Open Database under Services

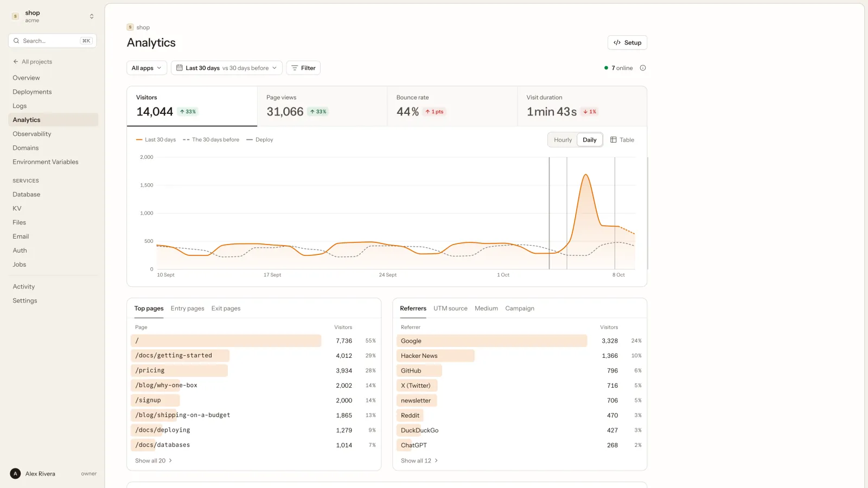point(53,195)
